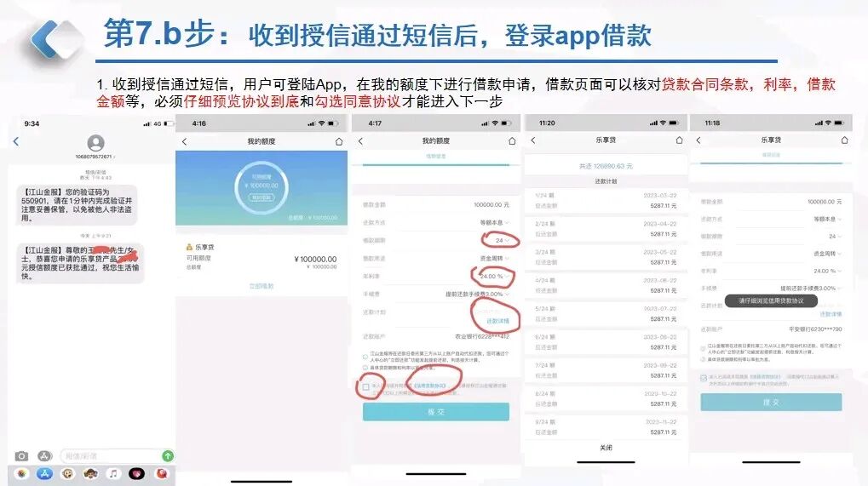Tap the home icon on the 4:16 我的额度 screen
Screen dimensions: 868x486
point(339,141)
